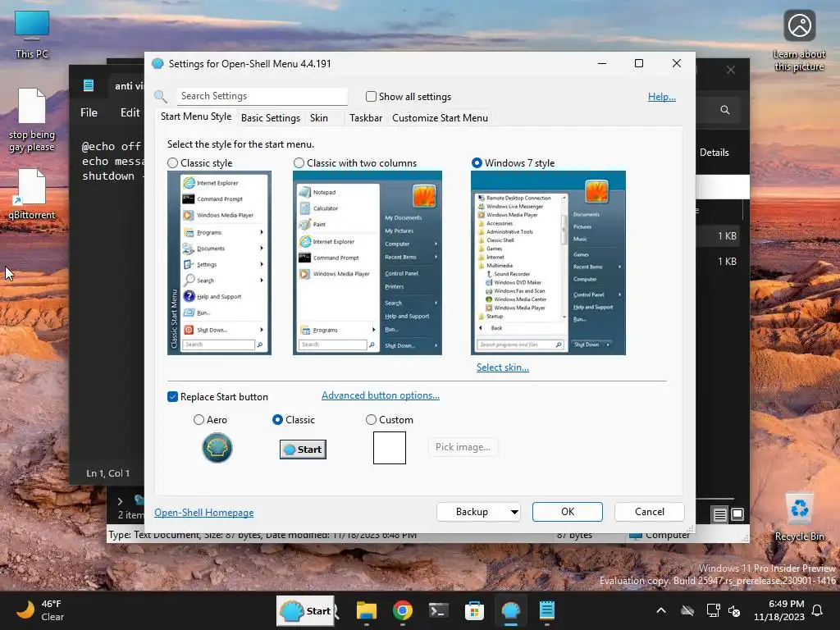Screen dimensions: 840x630
Task: Visit the Open-Shell Homepage link
Action: (204, 513)
